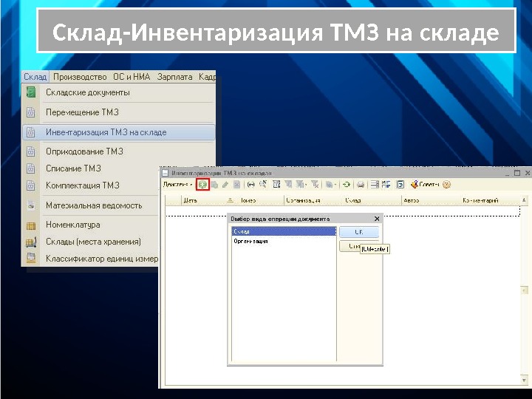Select Классификатор единиц измерения menu entry
Viewport: 532px width, 399px height.
coord(91,259)
